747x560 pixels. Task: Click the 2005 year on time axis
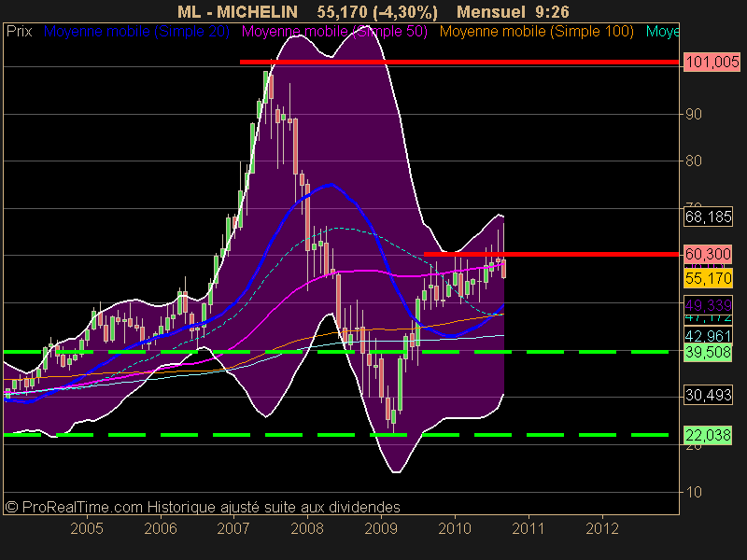[x=87, y=528]
